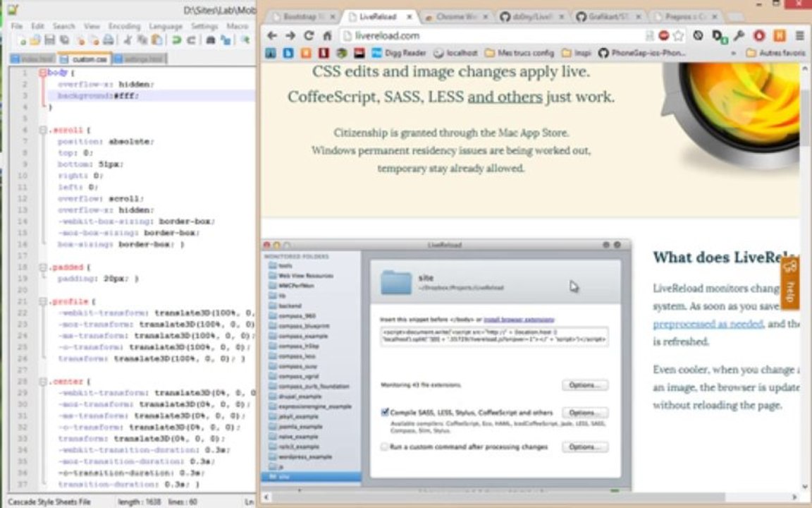Click the red stop-sign extension icon in address bar
Image resolution: width=812 pixels, height=508 pixels.
click(x=664, y=35)
